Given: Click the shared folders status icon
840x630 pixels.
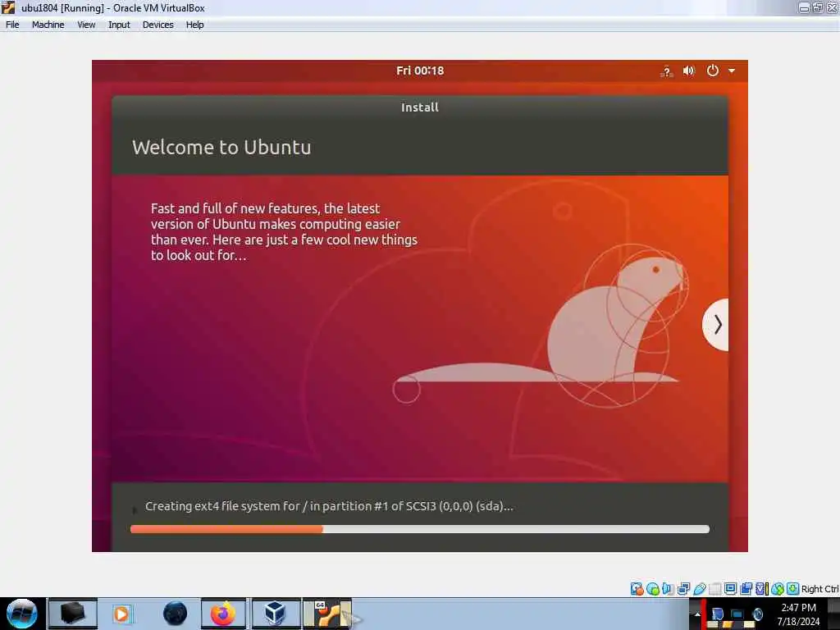Looking at the screenshot, I should (714, 589).
